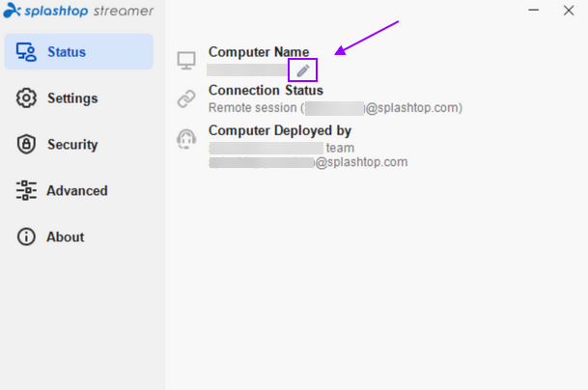The width and height of the screenshot is (588, 390).
Task: Click the Security shield lock icon
Action: 26,144
